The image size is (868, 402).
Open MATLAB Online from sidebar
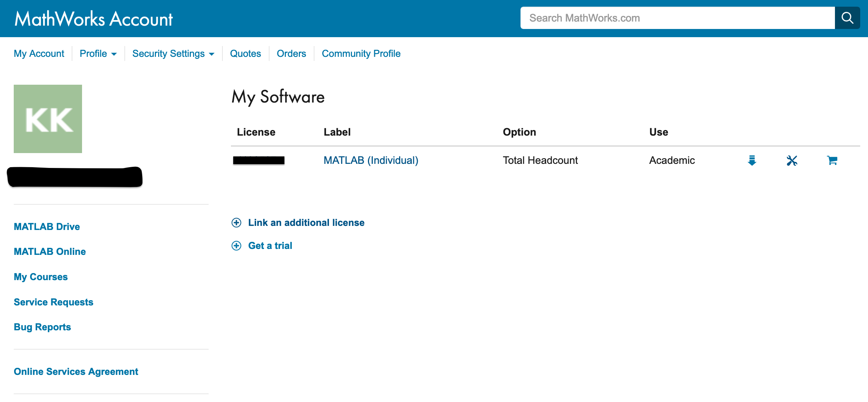[49, 252]
